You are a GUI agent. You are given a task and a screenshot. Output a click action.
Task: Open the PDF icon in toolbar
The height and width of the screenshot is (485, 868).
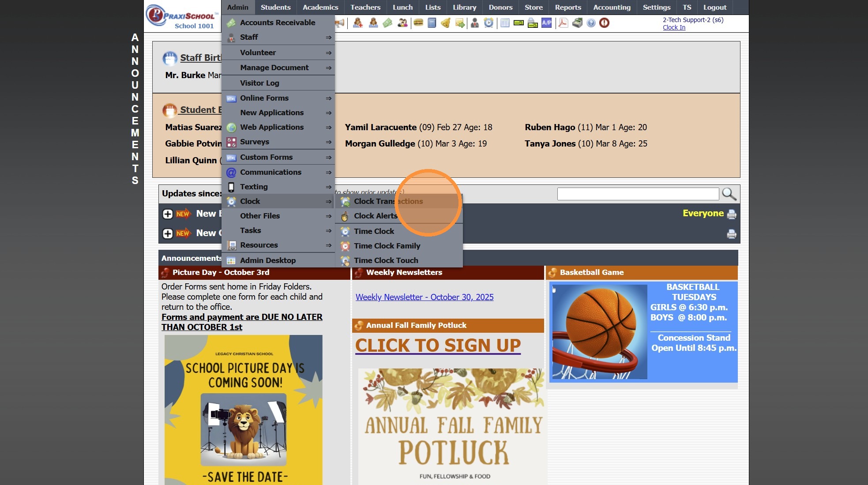pos(563,23)
